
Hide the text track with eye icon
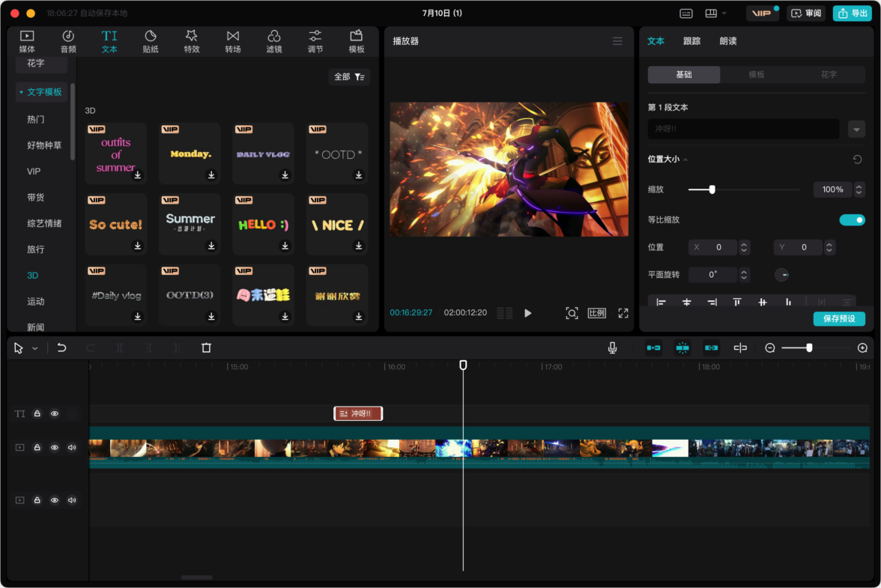tap(55, 414)
